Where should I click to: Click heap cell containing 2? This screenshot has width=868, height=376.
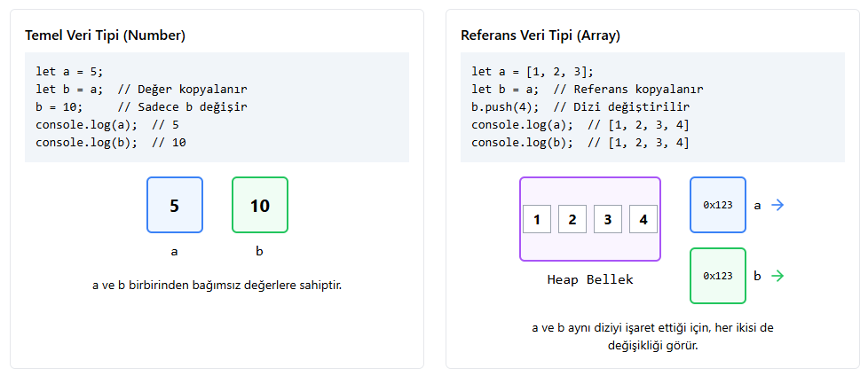click(x=572, y=219)
